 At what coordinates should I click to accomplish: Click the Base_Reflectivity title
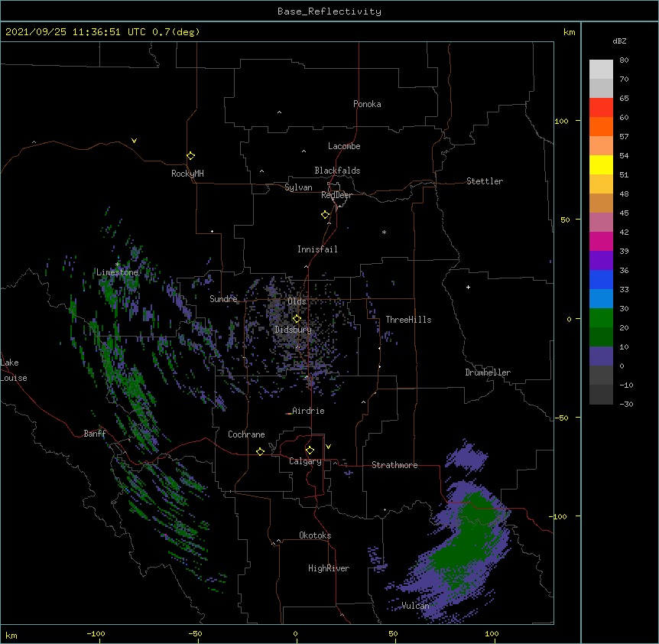point(329,11)
